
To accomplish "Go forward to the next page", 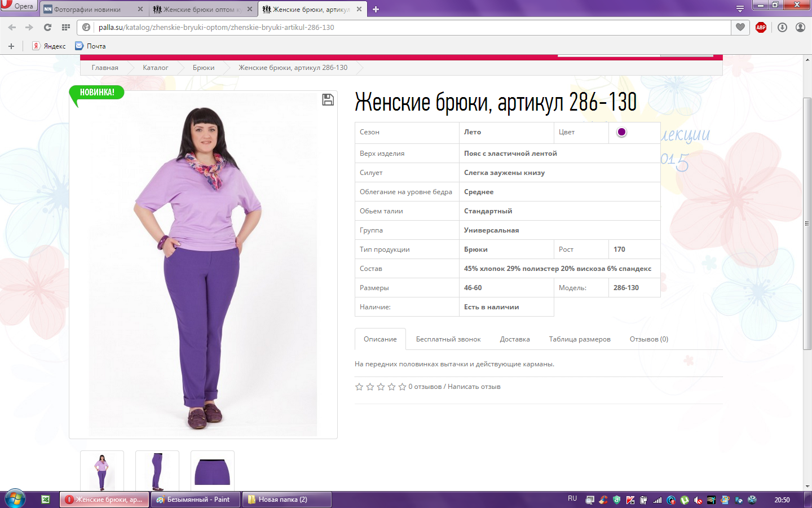I will (x=29, y=27).
